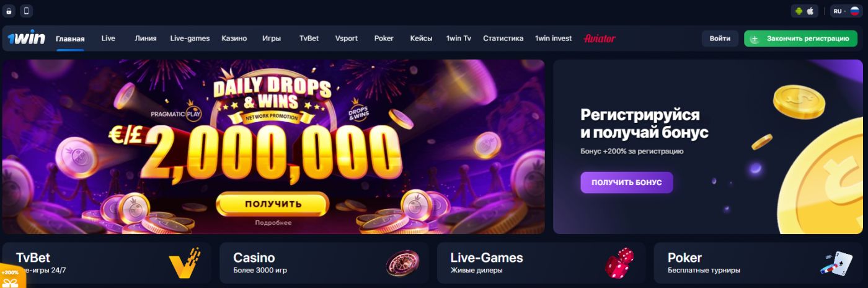Click Закончить регистрацию green button
The height and width of the screenshot is (288, 868).
click(x=800, y=38)
